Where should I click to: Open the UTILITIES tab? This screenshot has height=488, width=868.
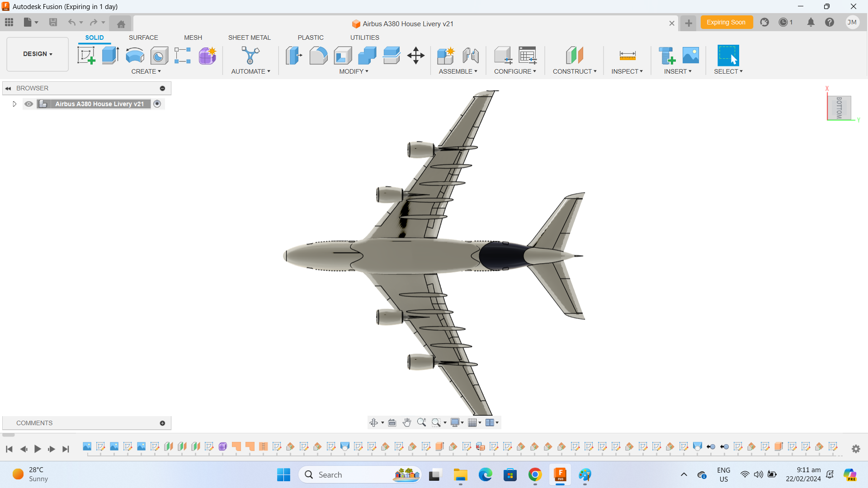(x=364, y=38)
